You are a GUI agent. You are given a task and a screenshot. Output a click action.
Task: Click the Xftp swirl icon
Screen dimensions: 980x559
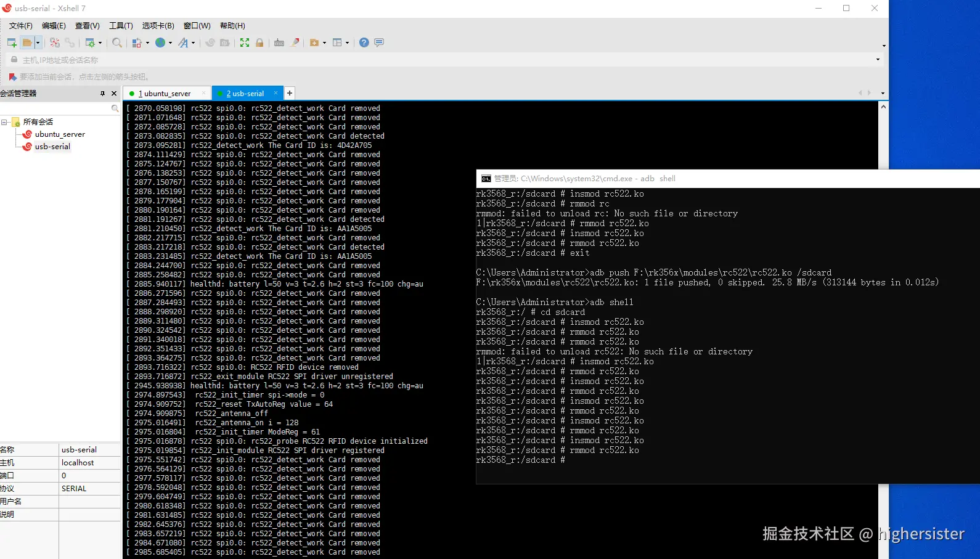[210, 43]
